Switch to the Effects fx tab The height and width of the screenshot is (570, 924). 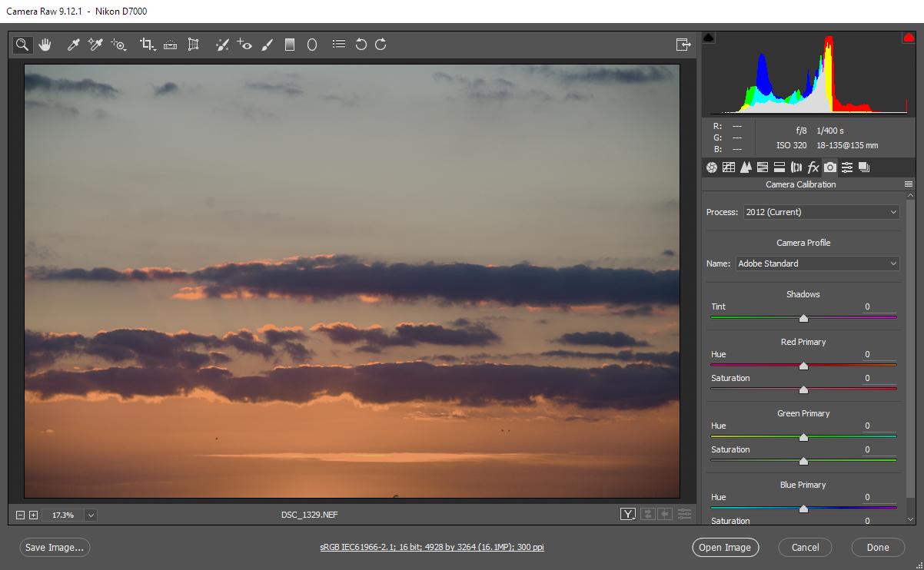813,167
